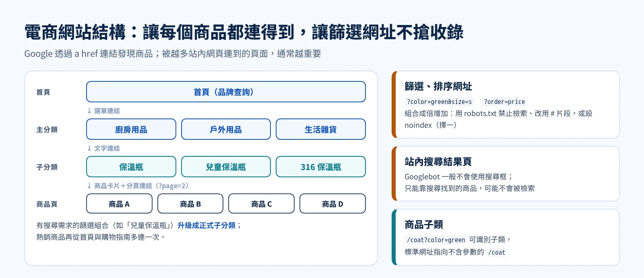Click the 升級成正式子分類 highlighted text

point(206,225)
